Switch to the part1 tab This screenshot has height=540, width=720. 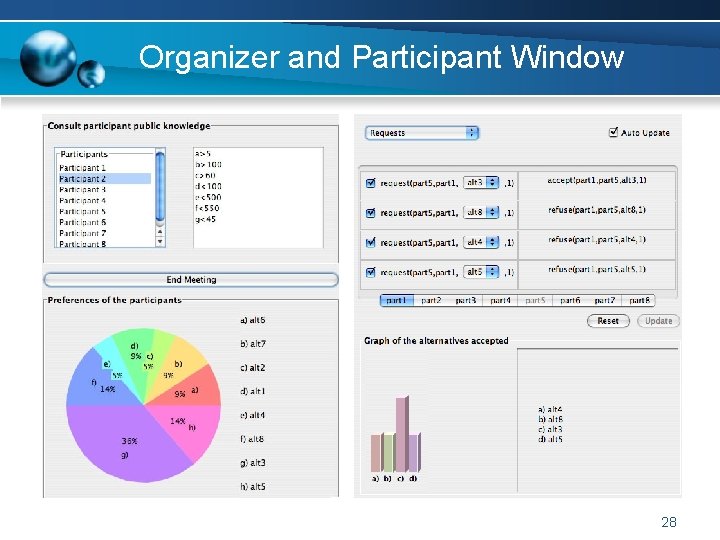[397, 300]
